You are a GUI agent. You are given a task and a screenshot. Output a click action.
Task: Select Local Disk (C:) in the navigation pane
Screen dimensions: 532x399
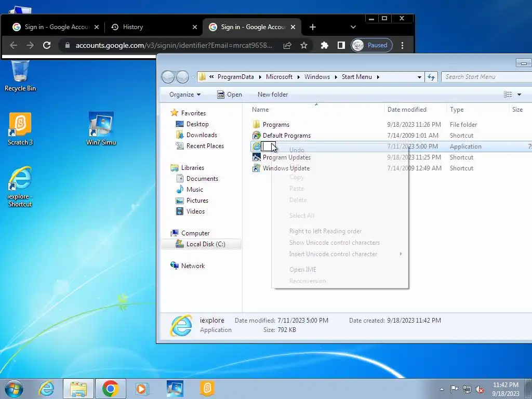[201, 244]
